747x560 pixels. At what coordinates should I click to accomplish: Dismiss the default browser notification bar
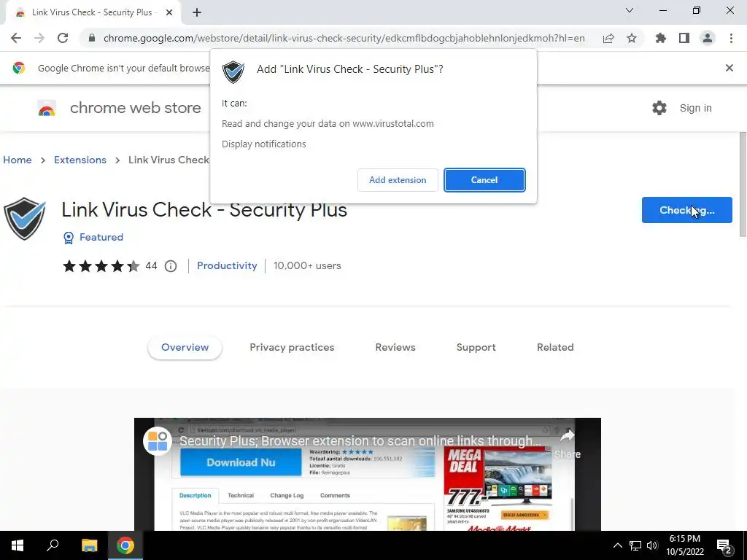[x=729, y=68]
